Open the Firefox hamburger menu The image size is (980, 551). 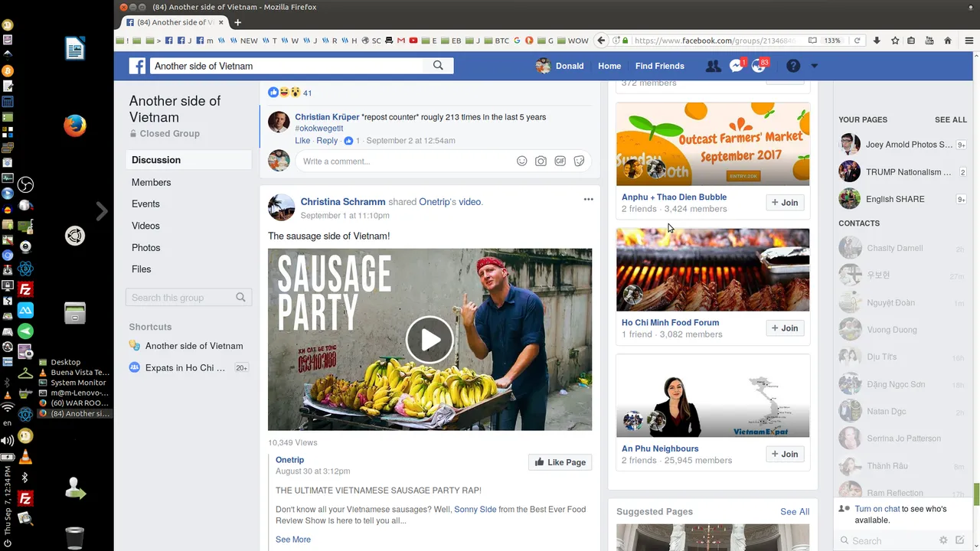[969, 41]
